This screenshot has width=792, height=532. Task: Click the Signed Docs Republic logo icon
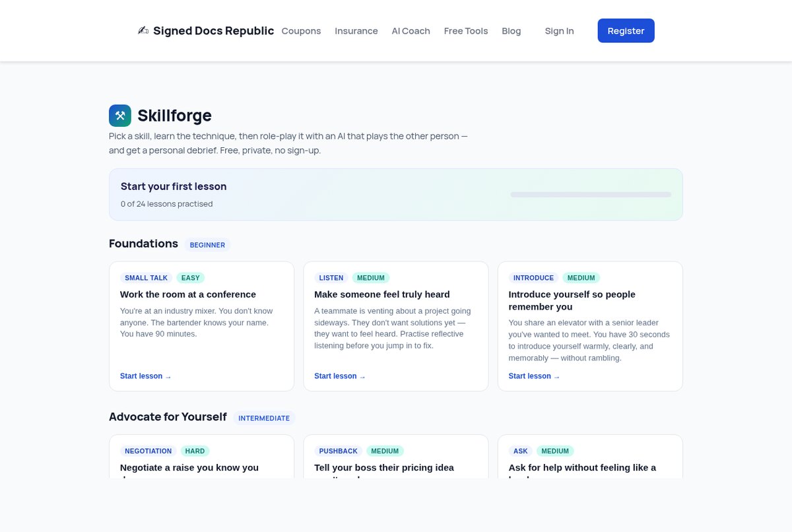tap(143, 30)
